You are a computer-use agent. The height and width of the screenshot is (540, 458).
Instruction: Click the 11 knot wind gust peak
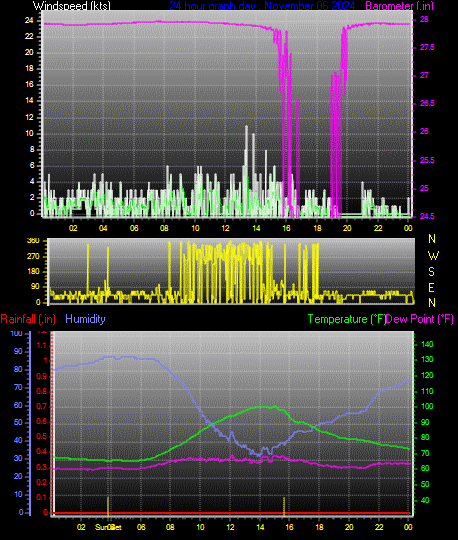(x=246, y=127)
